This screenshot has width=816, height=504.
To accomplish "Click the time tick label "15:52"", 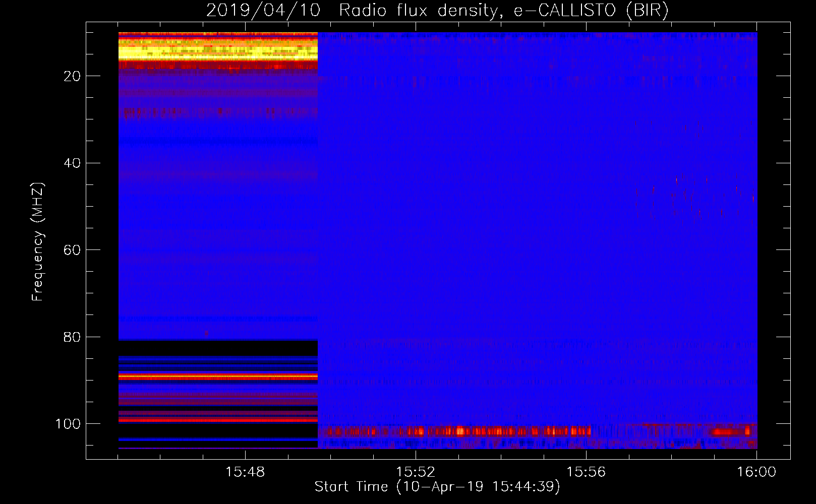I will tap(416, 472).
